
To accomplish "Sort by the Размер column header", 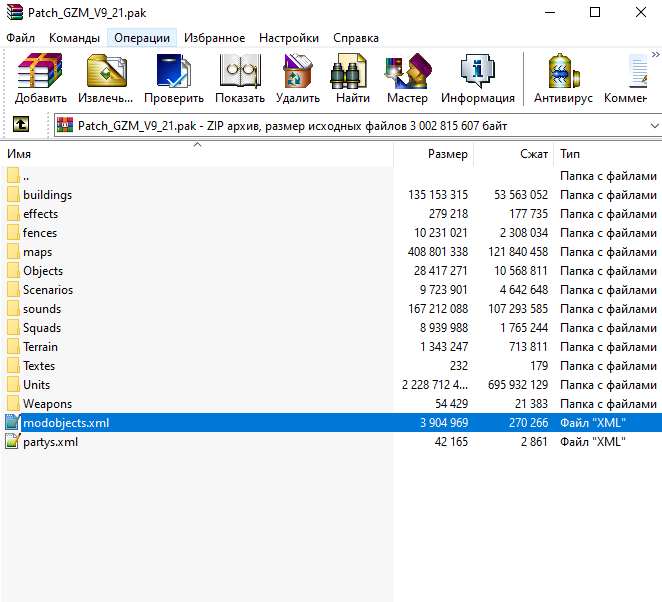I will point(434,154).
